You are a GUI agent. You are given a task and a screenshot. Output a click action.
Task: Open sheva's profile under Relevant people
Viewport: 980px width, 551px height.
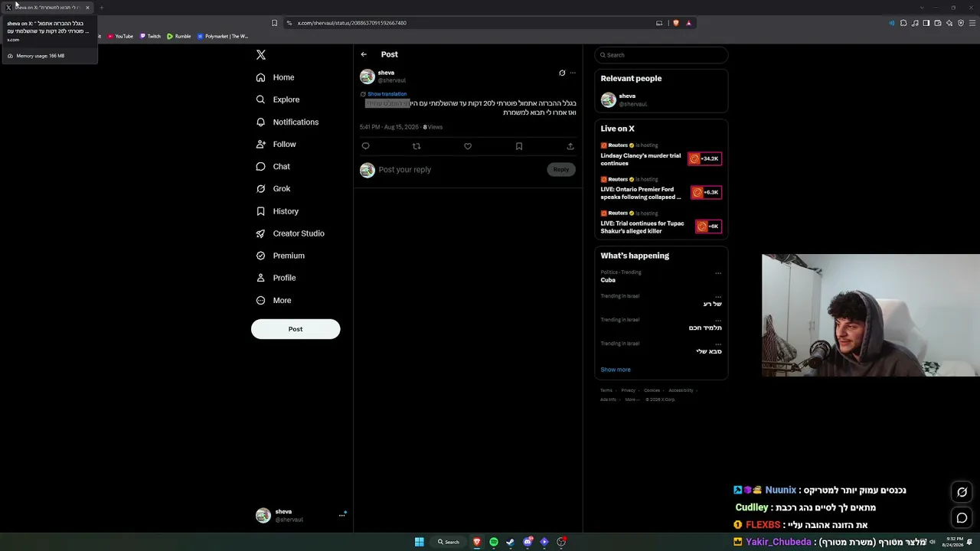pyautogui.click(x=661, y=100)
